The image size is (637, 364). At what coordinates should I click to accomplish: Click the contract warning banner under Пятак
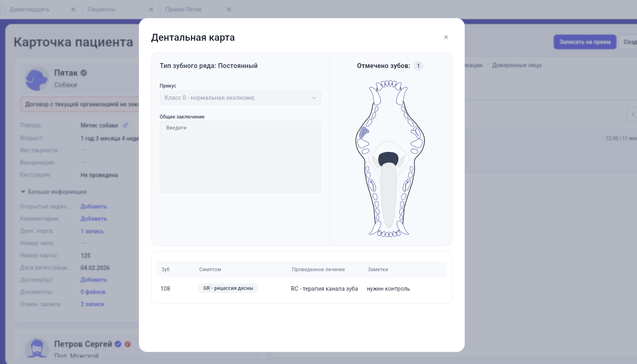pyautogui.click(x=80, y=104)
